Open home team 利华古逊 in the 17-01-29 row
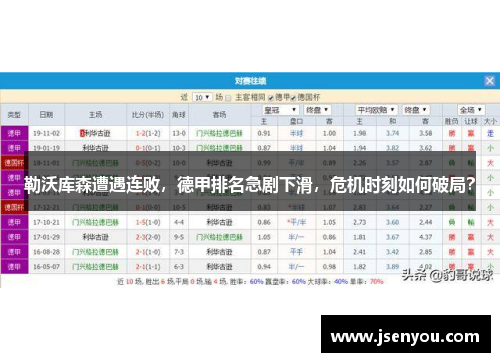The height and width of the screenshot is (362, 500). [x=95, y=237]
